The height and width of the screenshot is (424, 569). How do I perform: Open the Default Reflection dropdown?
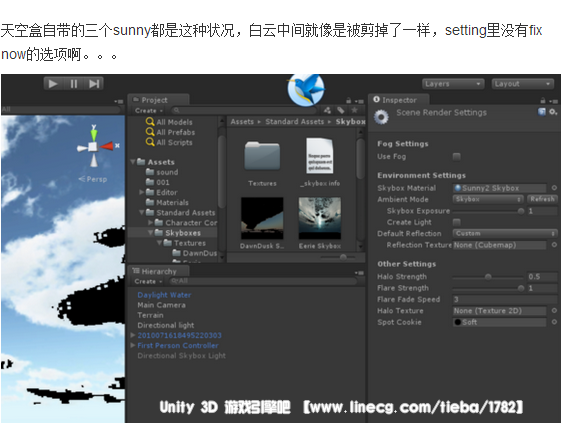tap(505, 233)
